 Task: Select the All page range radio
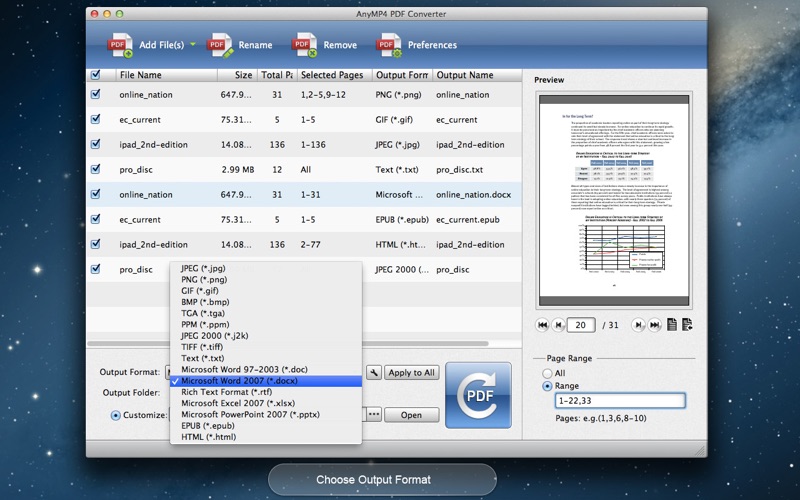pyautogui.click(x=547, y=373)
